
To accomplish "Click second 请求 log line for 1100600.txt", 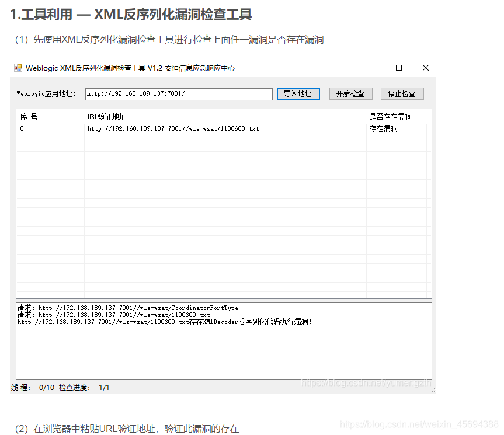I will pos(113,315).
